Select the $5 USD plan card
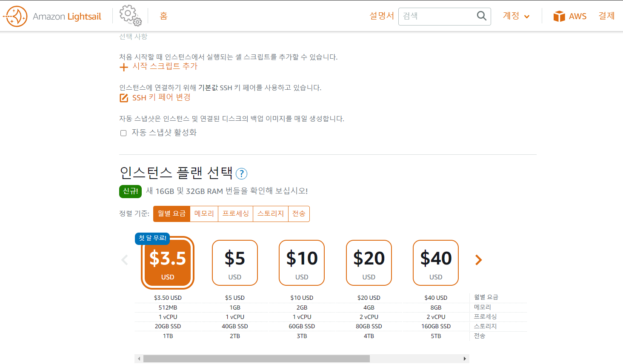Viewport: 623px width, 364px height. (235, 263)
